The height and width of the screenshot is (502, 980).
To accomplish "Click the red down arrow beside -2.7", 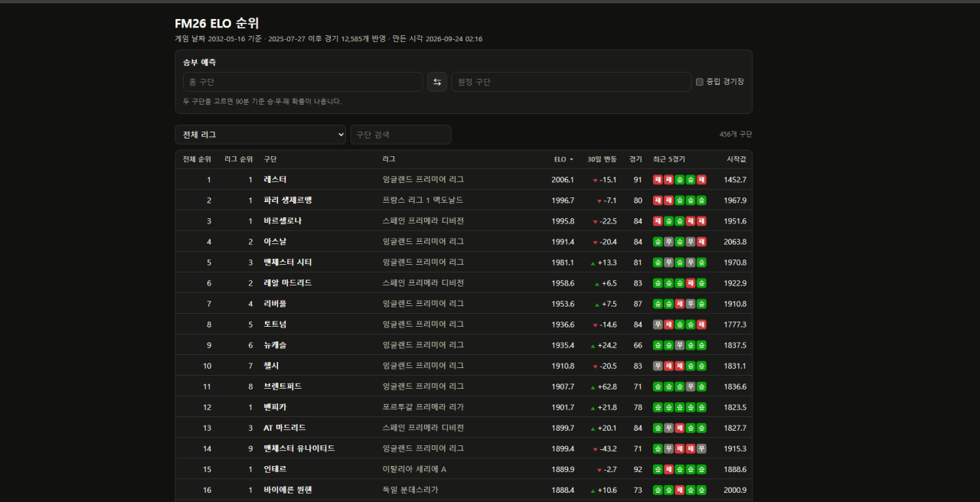I will coord(599,470).
